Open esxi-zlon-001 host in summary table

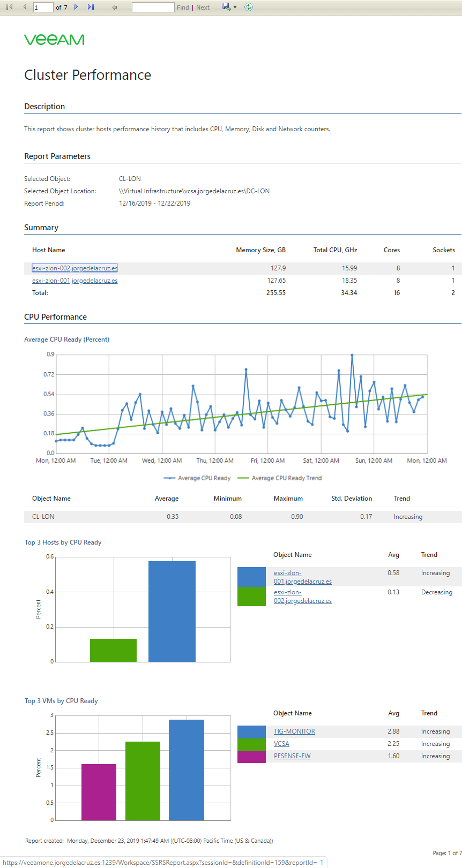[x=74, y=280]
